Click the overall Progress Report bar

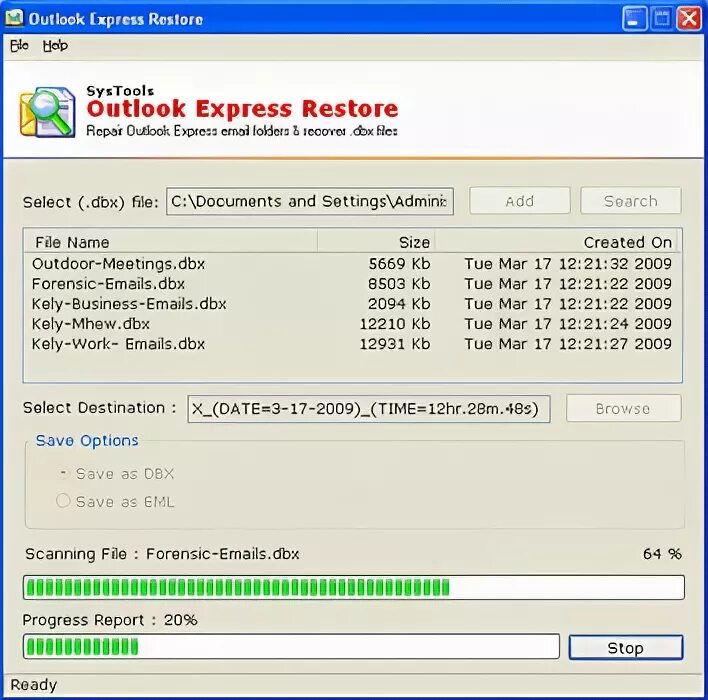point(291,646)
